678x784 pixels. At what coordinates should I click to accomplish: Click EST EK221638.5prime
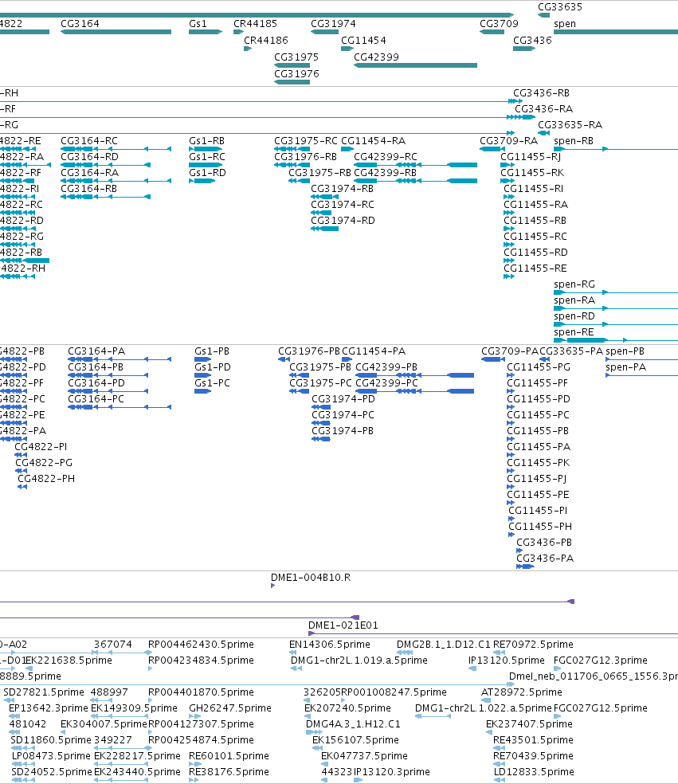click(69, 661)
